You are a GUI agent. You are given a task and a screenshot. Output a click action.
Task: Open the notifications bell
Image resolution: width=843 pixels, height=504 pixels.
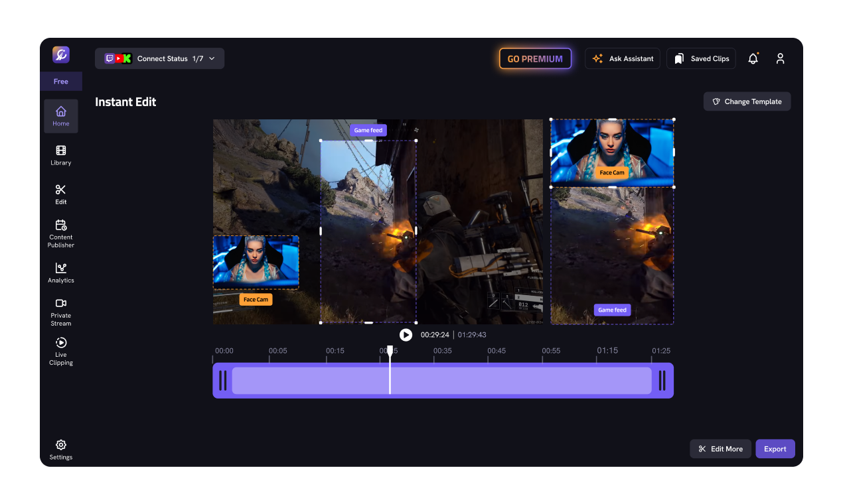click(x=753, y=58)
